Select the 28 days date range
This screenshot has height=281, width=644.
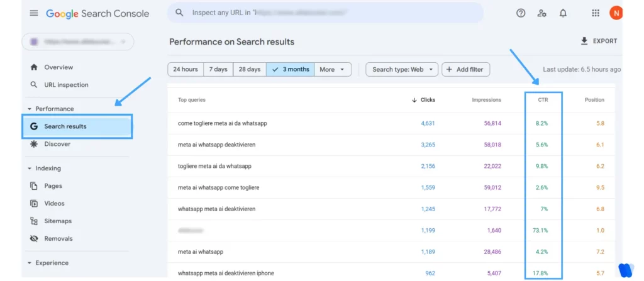coord(250,69)
